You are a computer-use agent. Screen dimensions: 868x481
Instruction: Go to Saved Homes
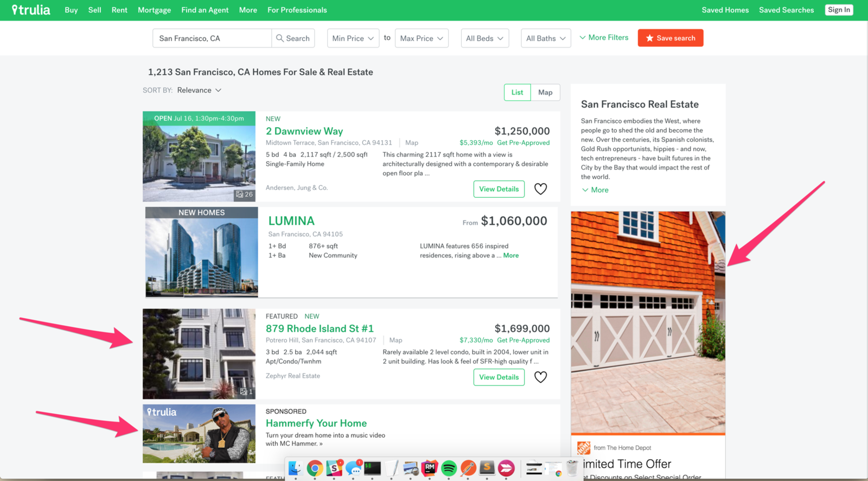coord(725,10)
